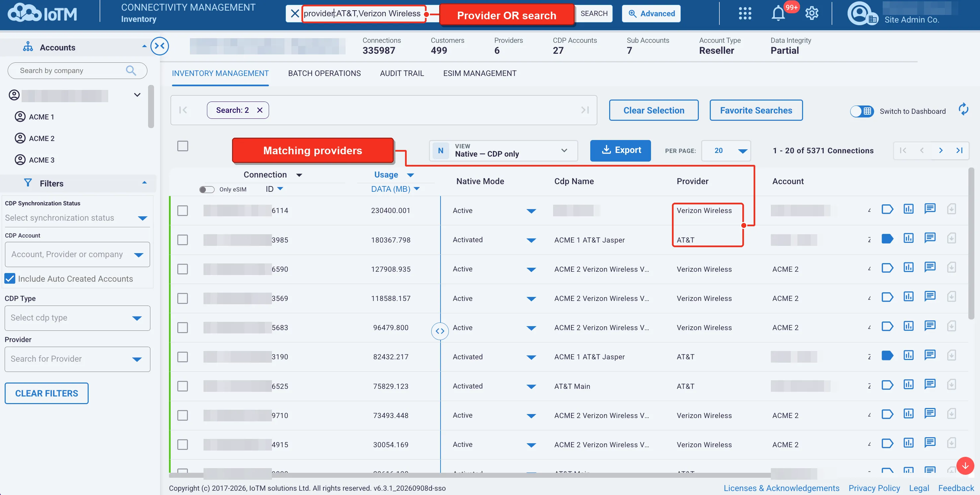Screen dimensions: 980x495
Task: Click tag icon in row 6114
Action: [x=887, y=209]
